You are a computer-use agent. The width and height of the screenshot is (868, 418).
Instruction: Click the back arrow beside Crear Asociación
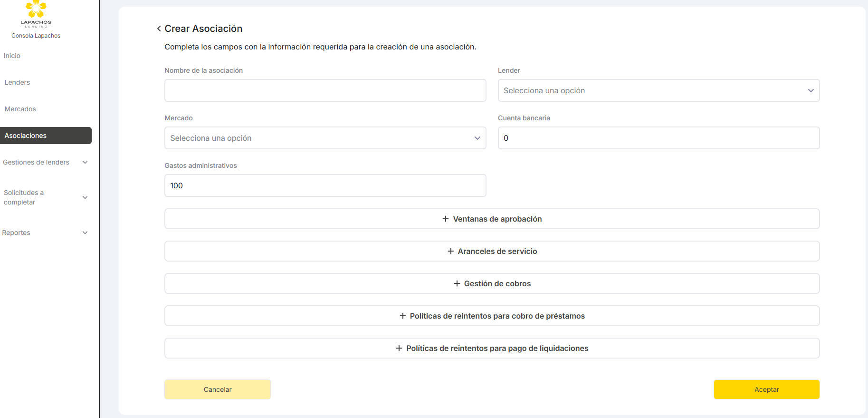[x=159, y=29]
